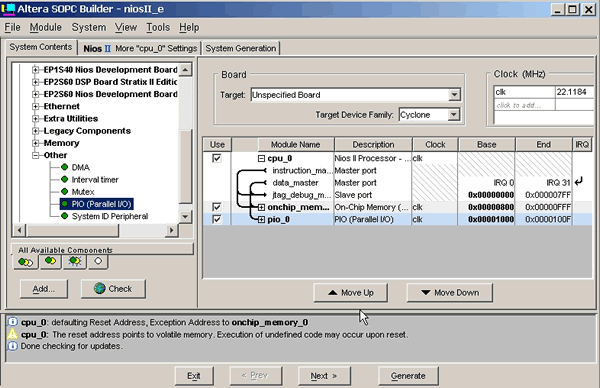Viewport: 600px width, 388px height.
Task: Click the clk frequency value 22.1184
Action: pyautogui.click(x=574, y=92)
